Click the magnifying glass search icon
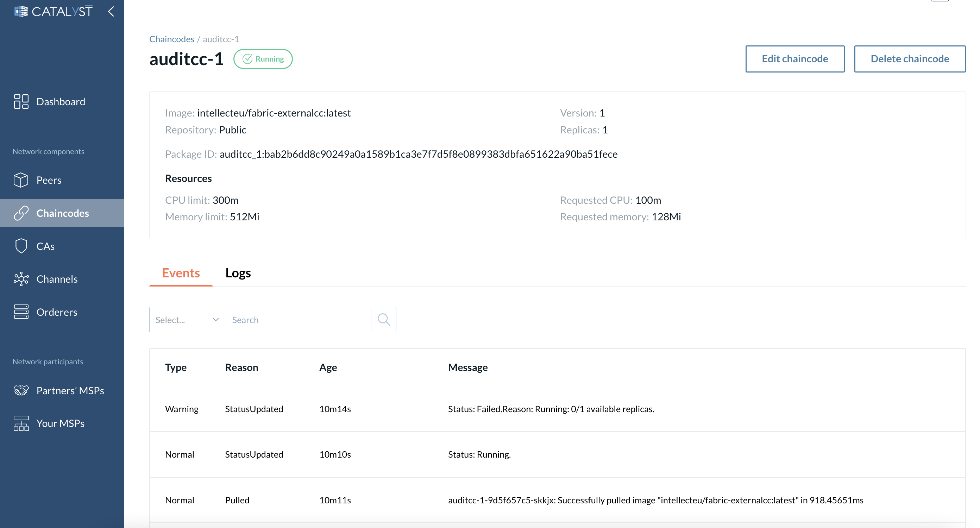This screenshot has height=528, width=980. coord(383,320)
